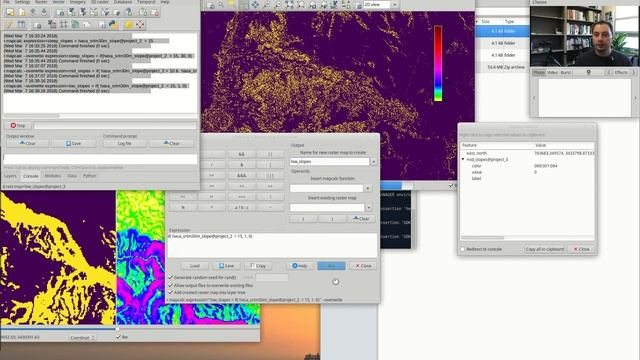Screen dimensions: 640x360
Task: Remove selected layer icon in Layer Manager
Action: pos(155,13)
